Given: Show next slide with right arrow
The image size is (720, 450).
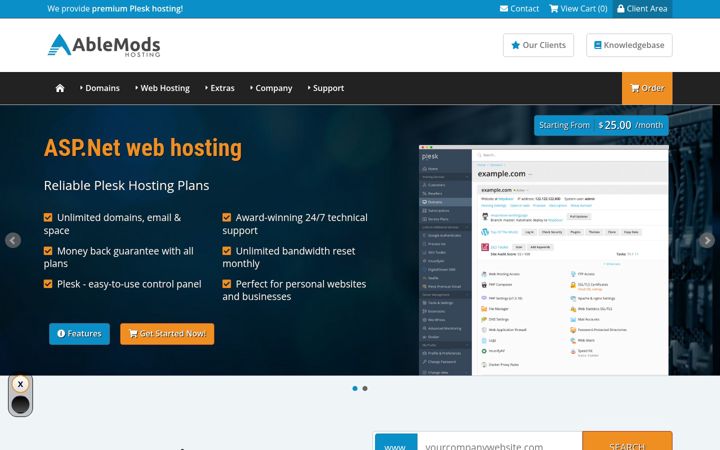Looking at the screenshot, I should pos(707,240).
